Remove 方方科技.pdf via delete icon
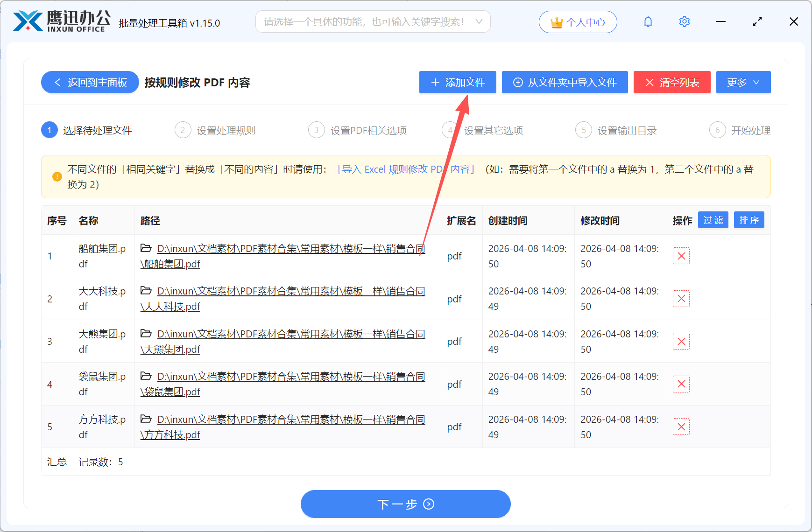 681,427
